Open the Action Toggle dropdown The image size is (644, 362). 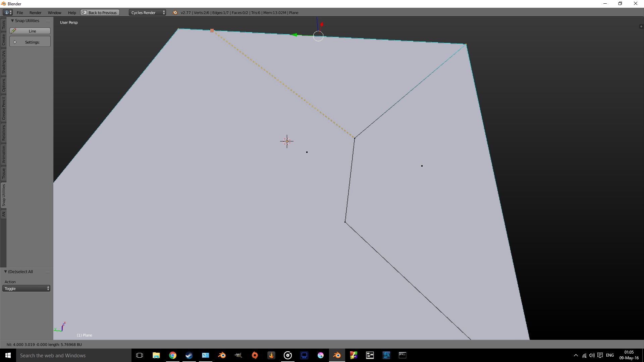[26, 288]
